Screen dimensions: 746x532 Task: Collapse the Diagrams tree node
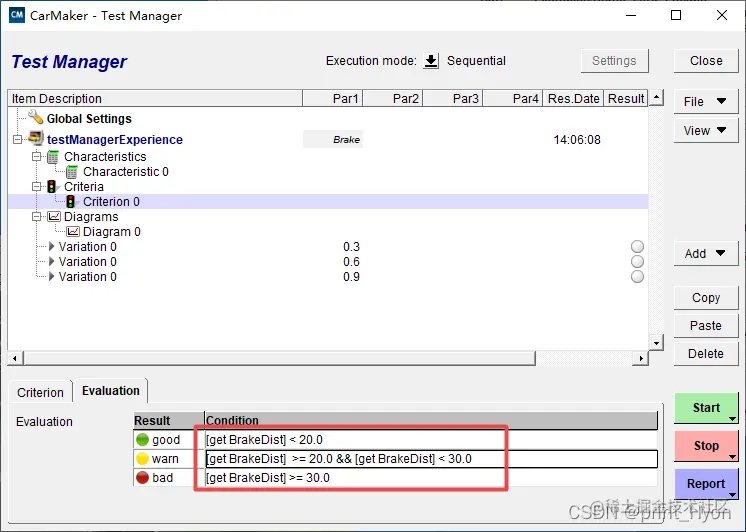(x=37, y=217)
